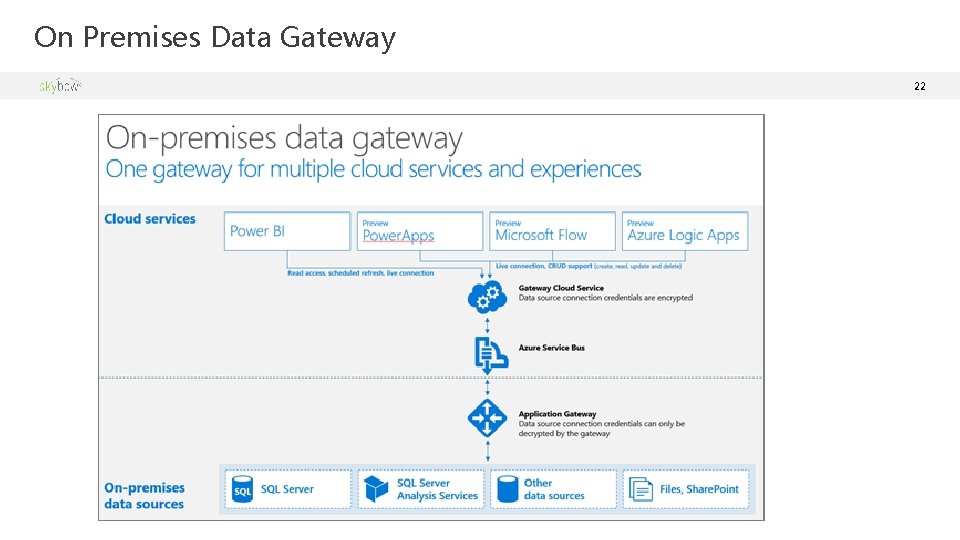Viewport: 960px width, 540px height.
Task: Click the subtitle One gateway for multiple cloud services
Action: [373, 169]
